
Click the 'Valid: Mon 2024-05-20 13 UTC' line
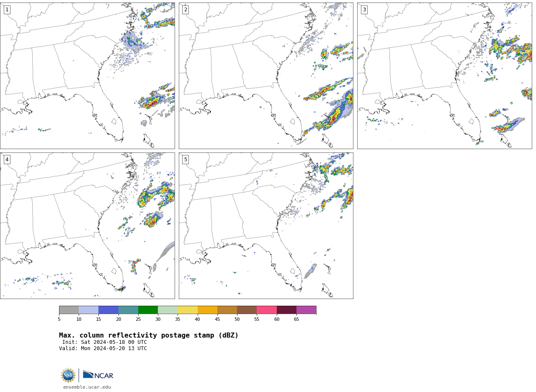(103, 348)
